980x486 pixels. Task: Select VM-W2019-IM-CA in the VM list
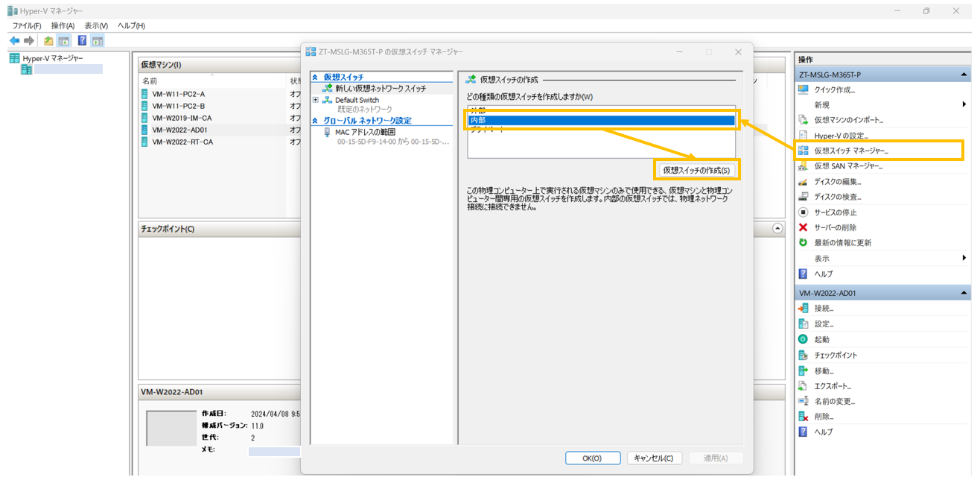coord(182,118)
